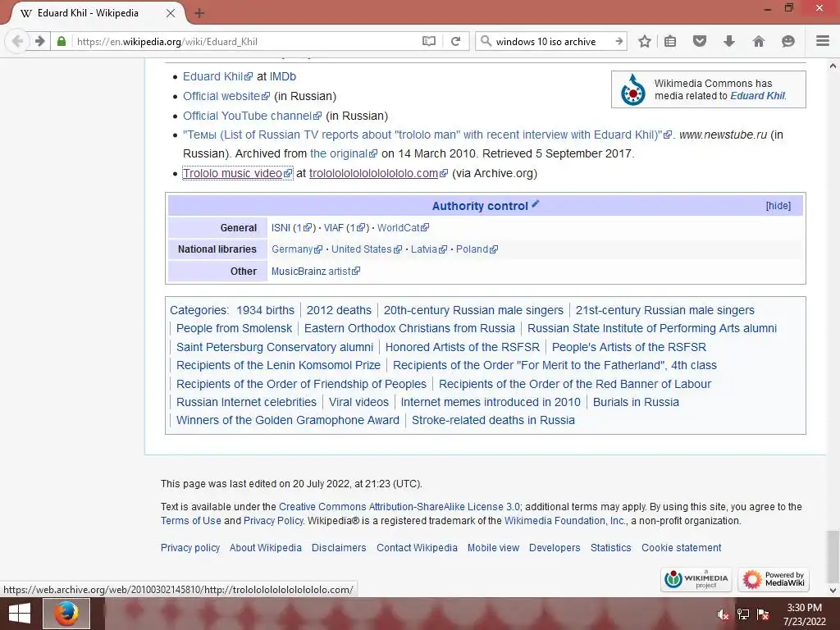Open the network tray icon
This screenshot has width=840, height=630.
click(743, 614)
